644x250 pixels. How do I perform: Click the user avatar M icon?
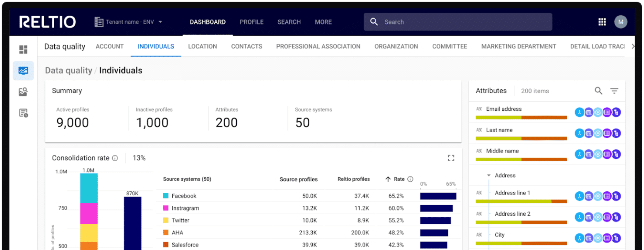(620, 22)
